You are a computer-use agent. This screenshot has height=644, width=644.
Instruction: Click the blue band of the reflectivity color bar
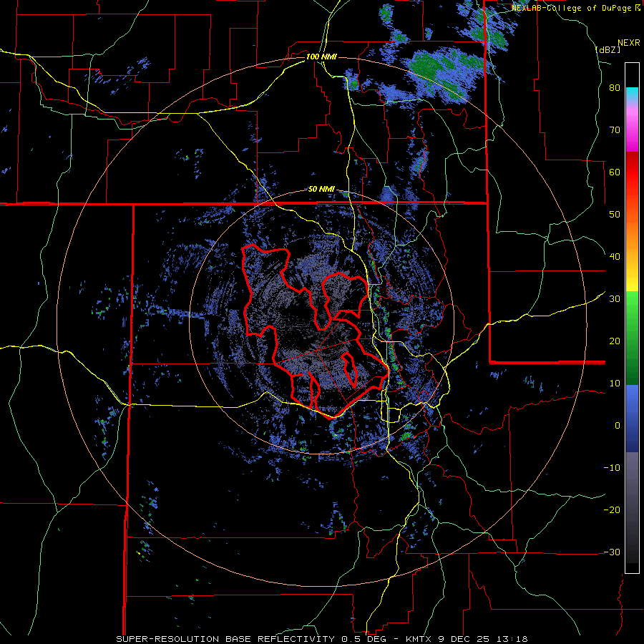632,419
